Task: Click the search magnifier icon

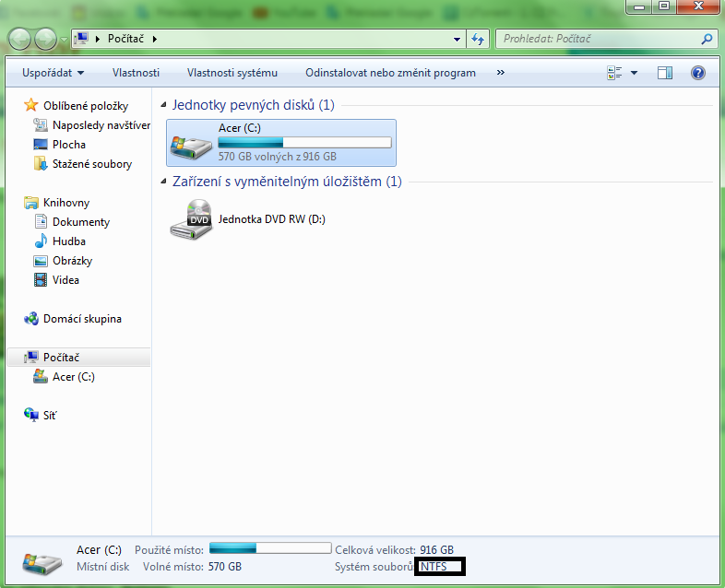Action: [707, 40]
